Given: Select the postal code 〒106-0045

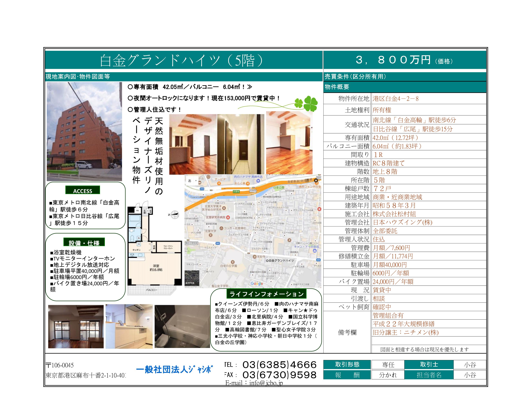Looking at the screenshot, I should [x=60, y=365].
